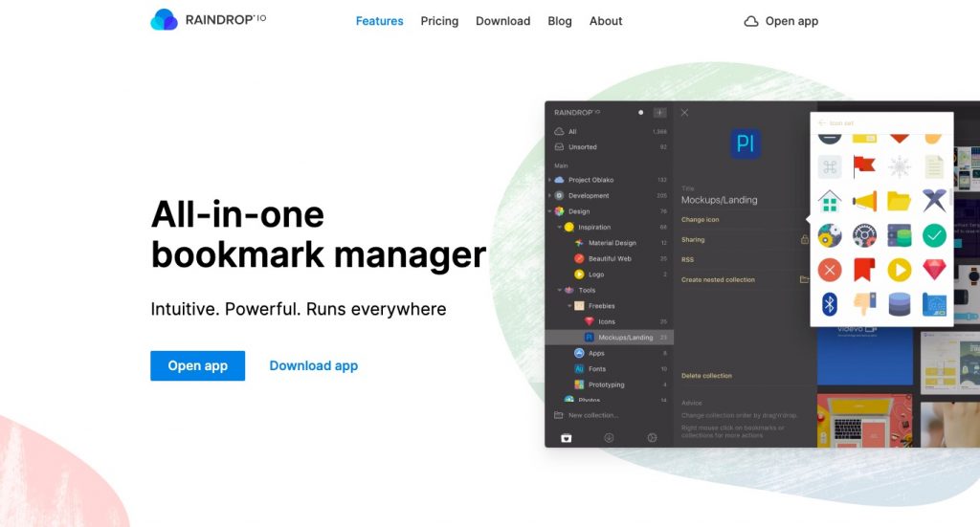Pick the dark gear wheel icon
The image size is (980, 527).
tap(864, 235)
